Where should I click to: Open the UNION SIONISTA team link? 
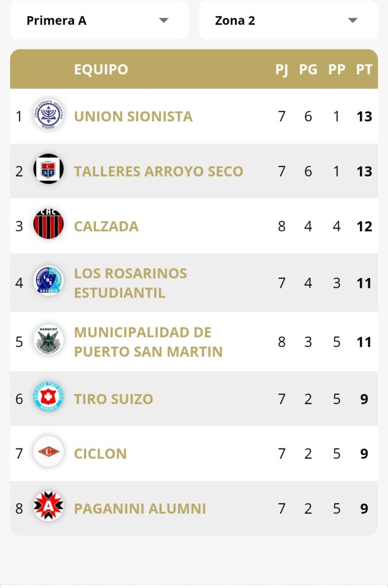pos(133,116)
